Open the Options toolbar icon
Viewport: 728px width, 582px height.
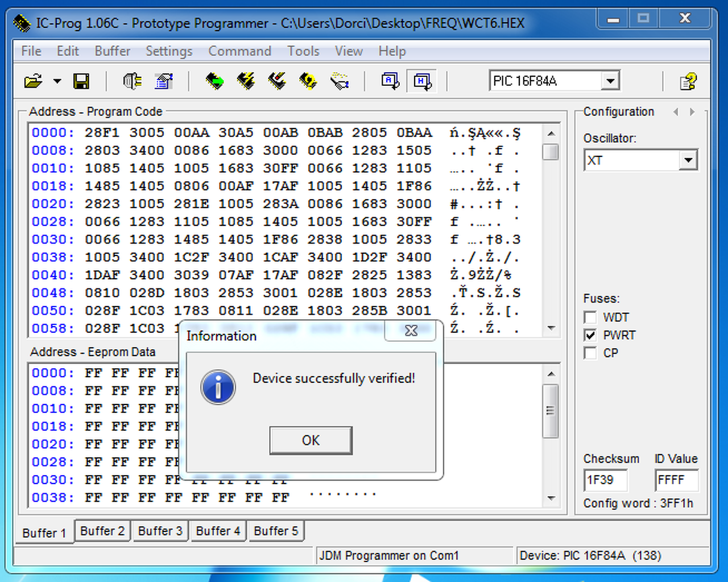[164, 81]
